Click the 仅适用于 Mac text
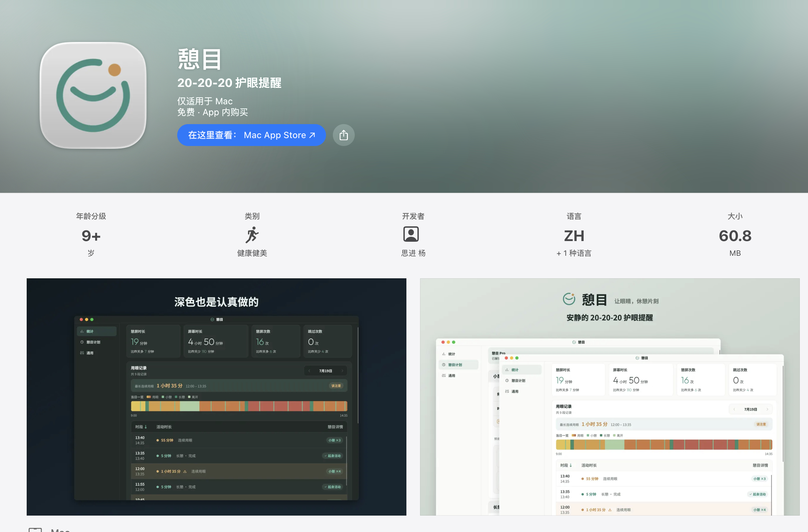 click(205, 101)
